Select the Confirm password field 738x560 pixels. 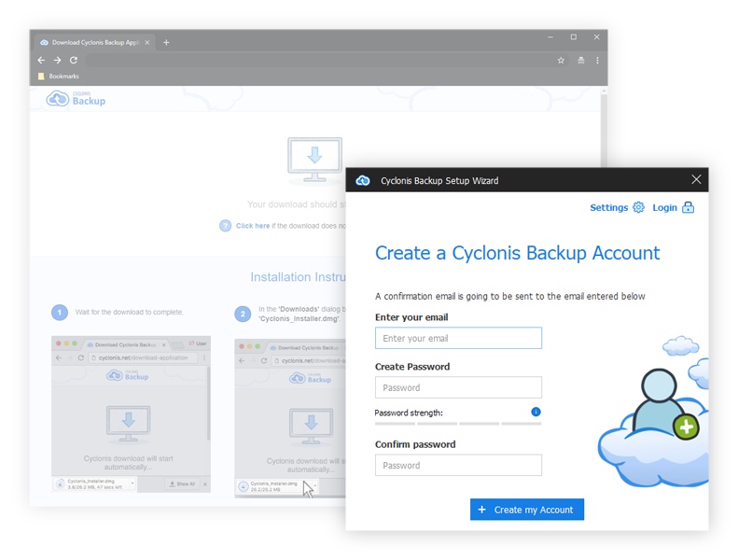458,465
